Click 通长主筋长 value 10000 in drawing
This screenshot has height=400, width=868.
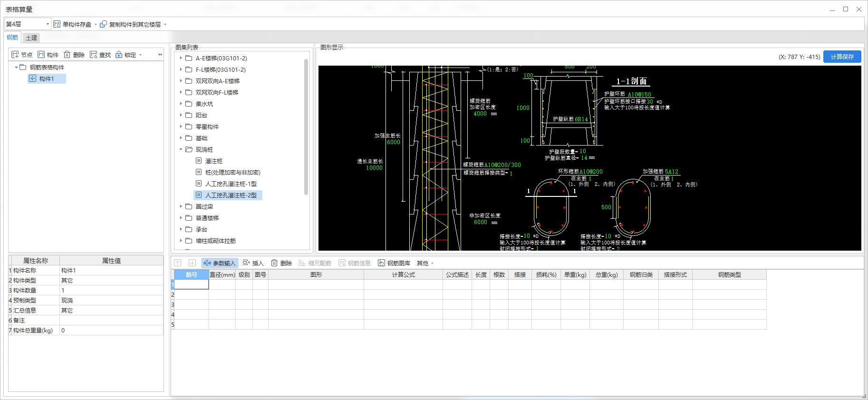374,168
